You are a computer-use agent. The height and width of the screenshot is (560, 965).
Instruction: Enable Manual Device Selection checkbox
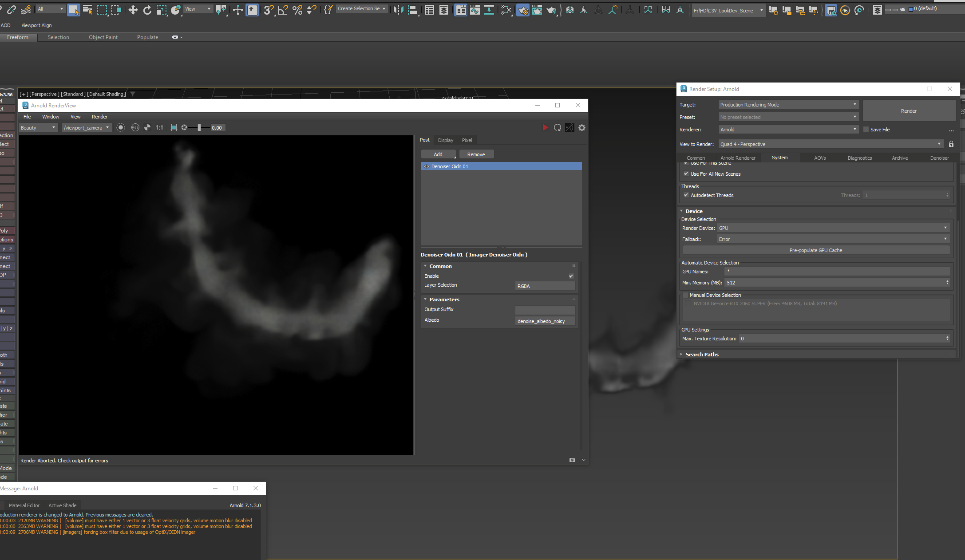pos(685,295)
